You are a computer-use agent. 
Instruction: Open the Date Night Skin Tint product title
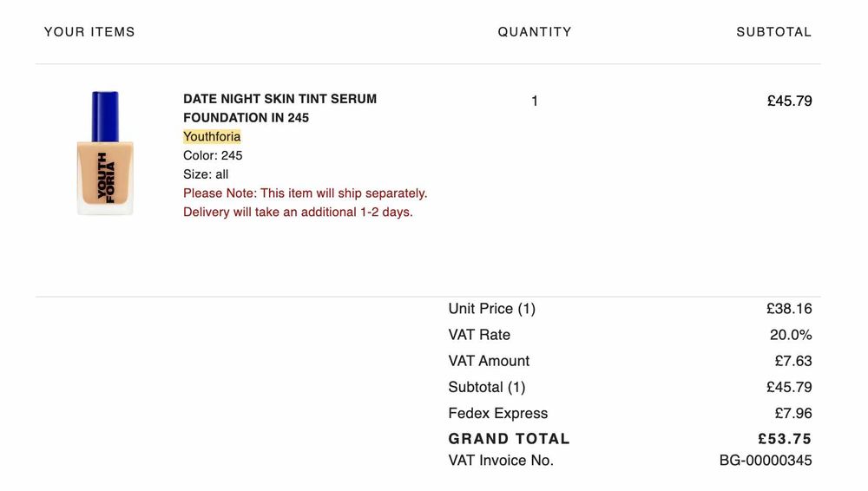279,108
